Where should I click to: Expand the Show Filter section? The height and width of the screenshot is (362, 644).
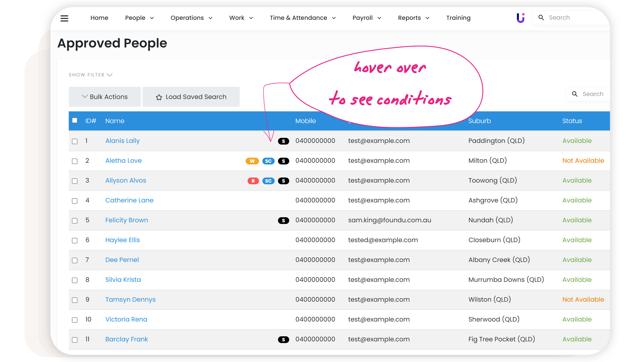(90, 75)
